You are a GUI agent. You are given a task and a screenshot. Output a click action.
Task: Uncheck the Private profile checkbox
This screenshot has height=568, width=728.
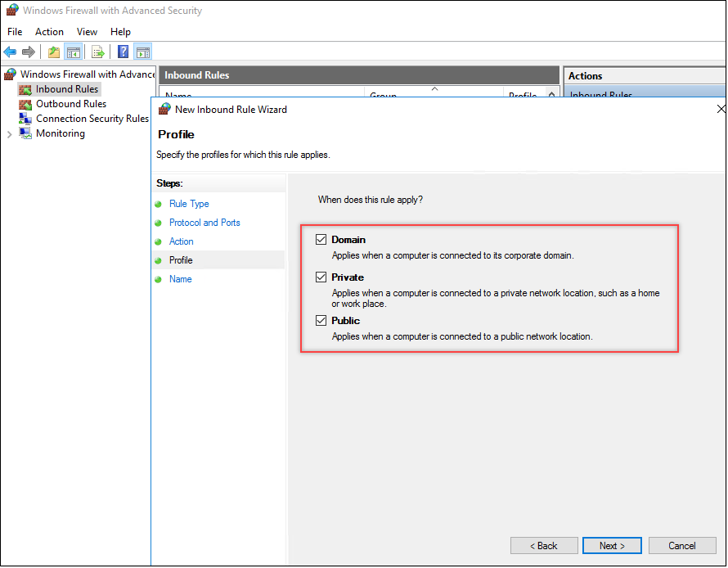[x=321, y=277]
